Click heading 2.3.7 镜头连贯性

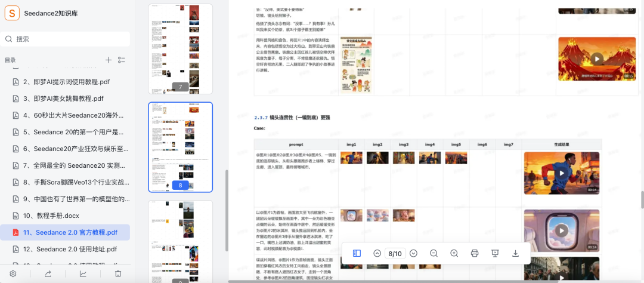tap(292, 118)
